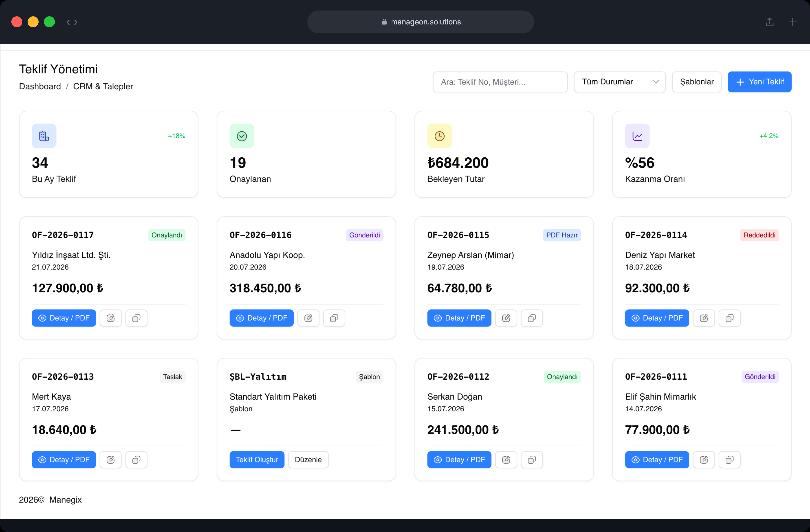
Task: Click the Onaylandı badge on OF-2026-0117
Action: pyautogui.click(x=167, y=235)
